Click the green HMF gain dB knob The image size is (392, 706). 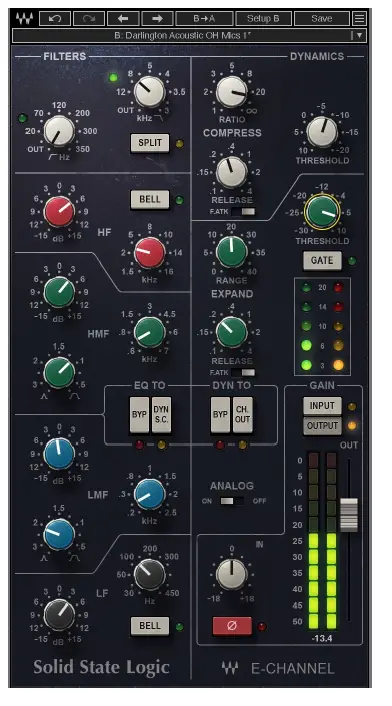click(x=59, y=292)
